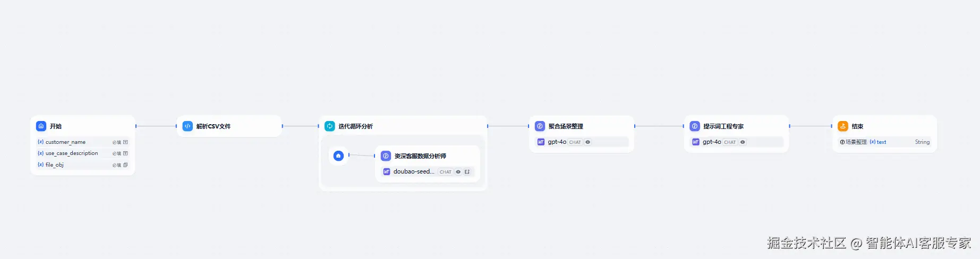Click the code icon on 解析CSV文件 node
The image size is (980, 259).
pos(188,126)
